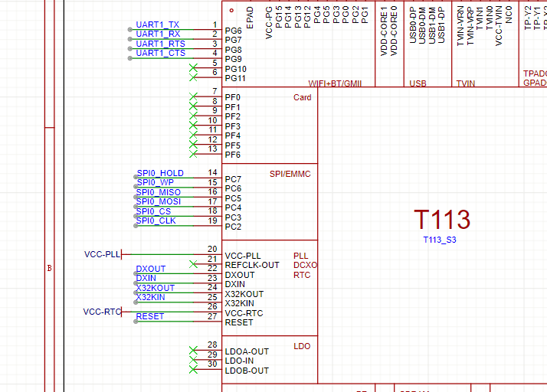Viewport: 547px width, 392px height.
Task: Select the VCC-PLL pin name inside the chip
Action: pyautogui.click(x=243, y=256)
